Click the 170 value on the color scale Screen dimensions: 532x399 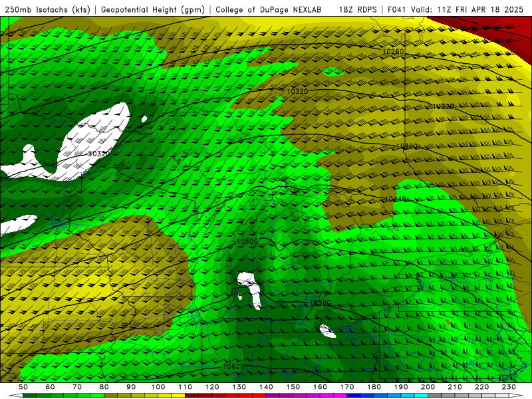(x=347, y=387)
